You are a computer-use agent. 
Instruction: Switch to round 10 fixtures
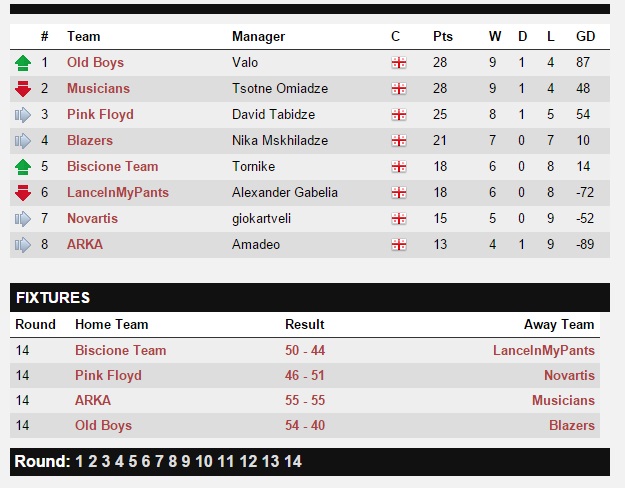point(204,462)
